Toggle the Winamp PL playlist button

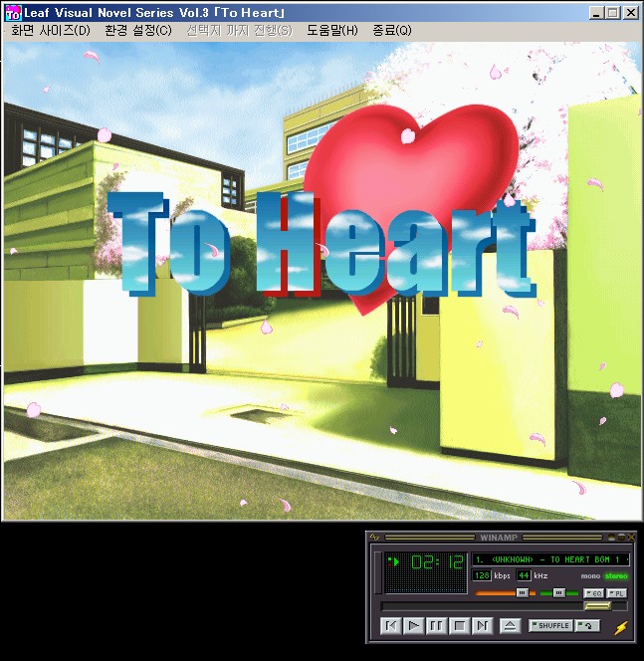tap(616, 593)
